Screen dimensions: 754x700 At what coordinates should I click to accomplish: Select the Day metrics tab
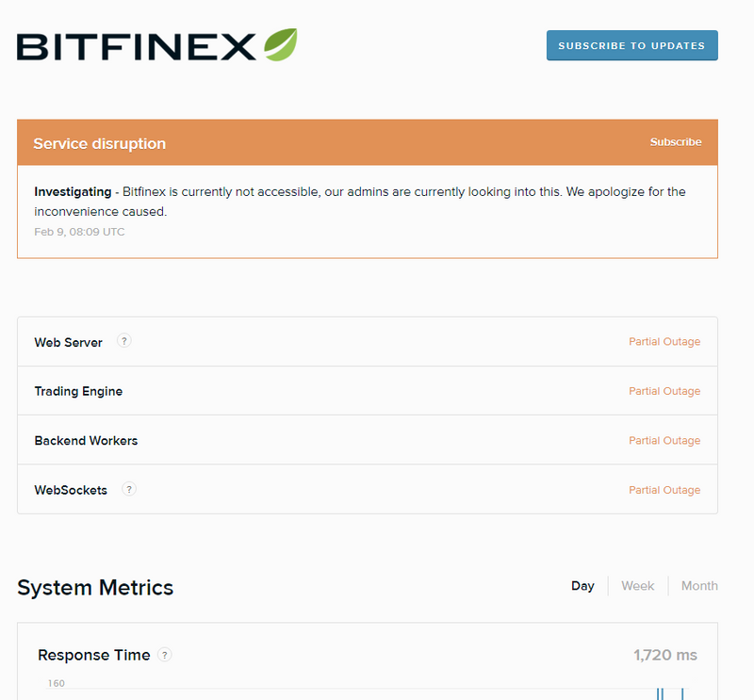coord(582,586)
